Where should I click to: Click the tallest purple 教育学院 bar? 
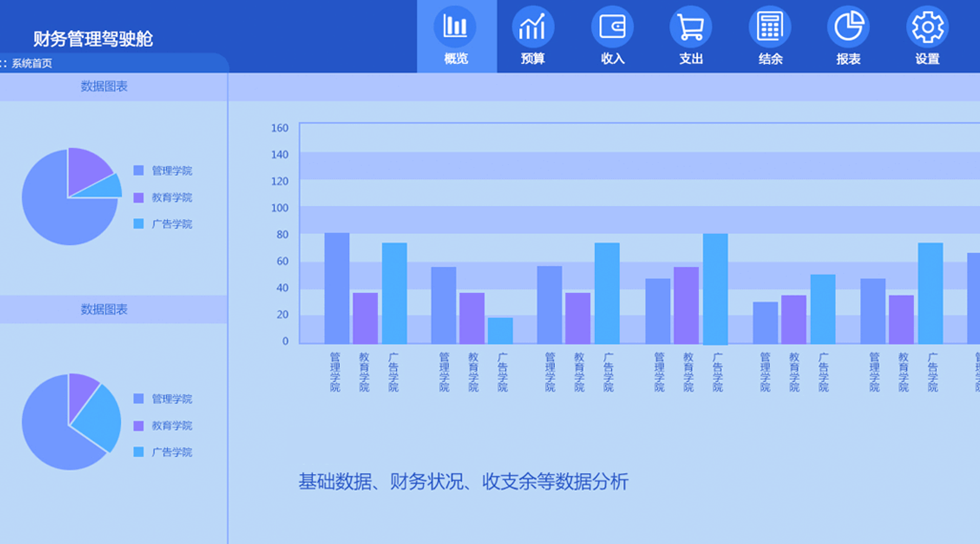pos(686,305)
